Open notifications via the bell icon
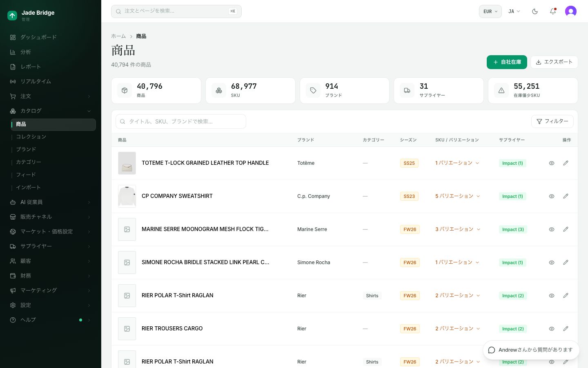Screen dimensions: 588x368 pos(553,11)
